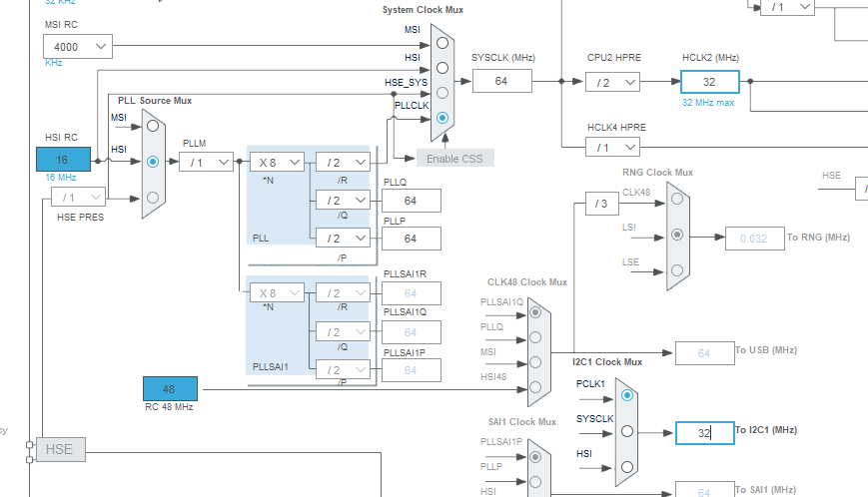Image resolution: width=868 pixels, height=497 pixels.
Task: Click the HSI RC 16 block
Action: (63, 160)
